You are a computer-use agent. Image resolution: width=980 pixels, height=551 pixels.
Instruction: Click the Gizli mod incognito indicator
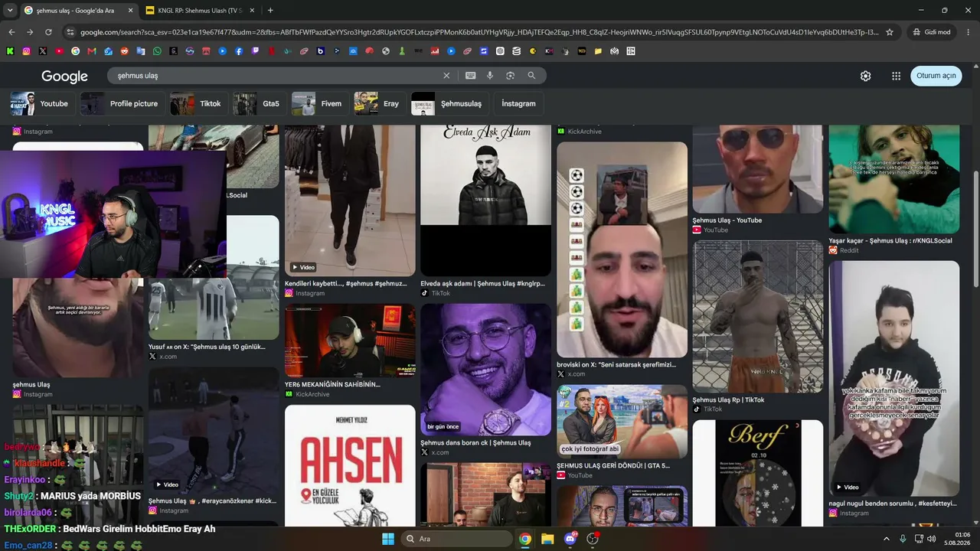(932, 32)
